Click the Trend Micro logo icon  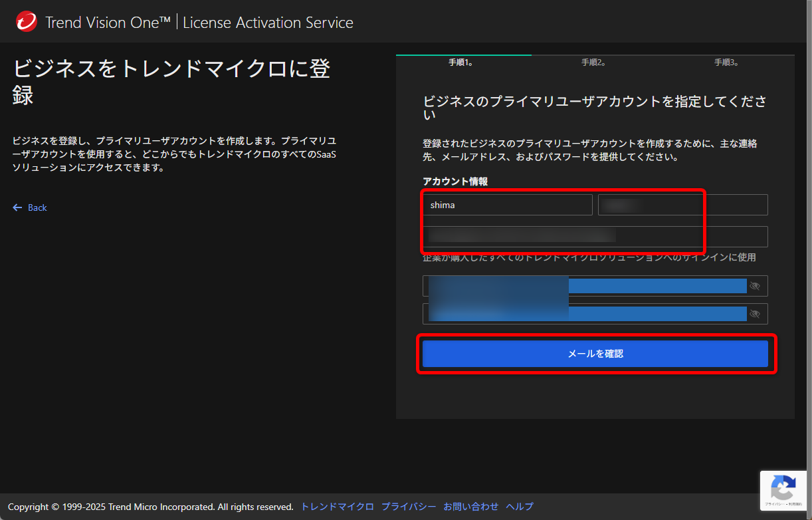tap(27, 21)
